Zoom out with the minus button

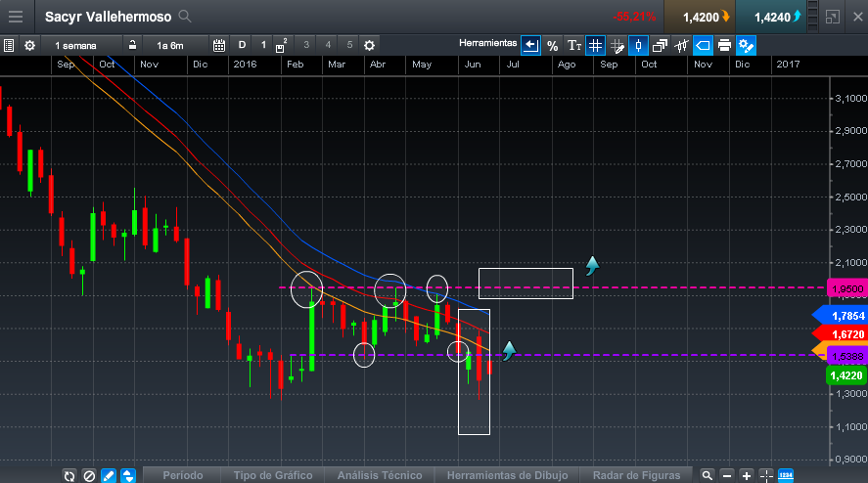coord(727,475)
